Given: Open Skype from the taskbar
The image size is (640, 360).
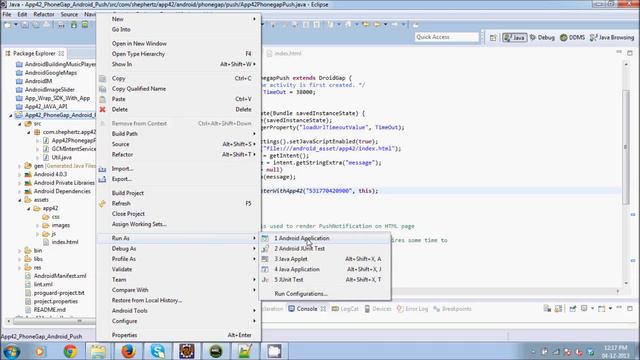Looking at the screenshot, I should [x=157, y=351].
